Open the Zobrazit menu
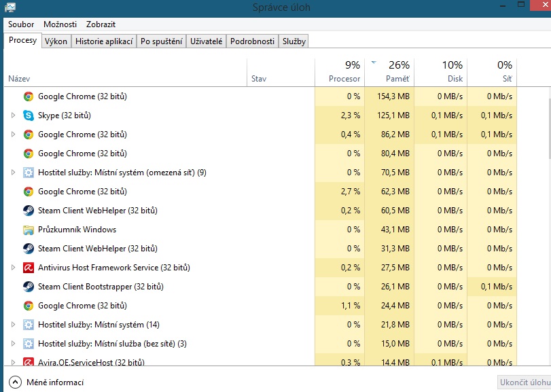 point(101,24)
